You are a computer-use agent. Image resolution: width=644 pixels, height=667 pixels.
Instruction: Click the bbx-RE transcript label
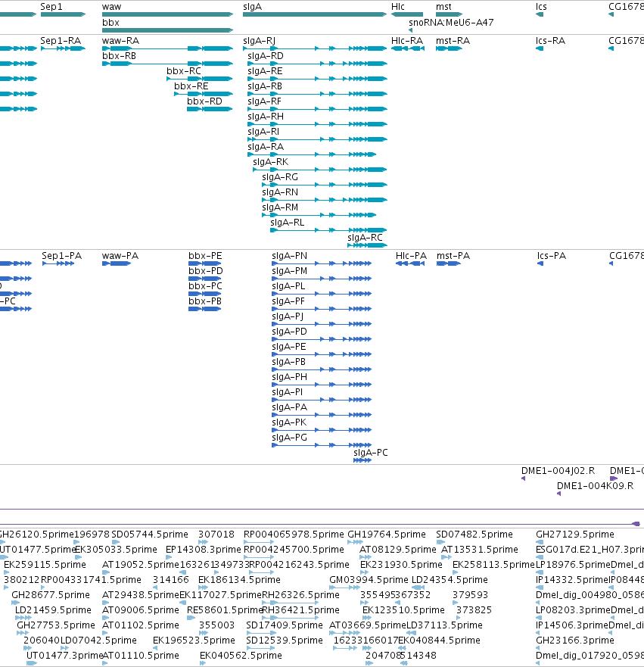(x=191, y=86)
